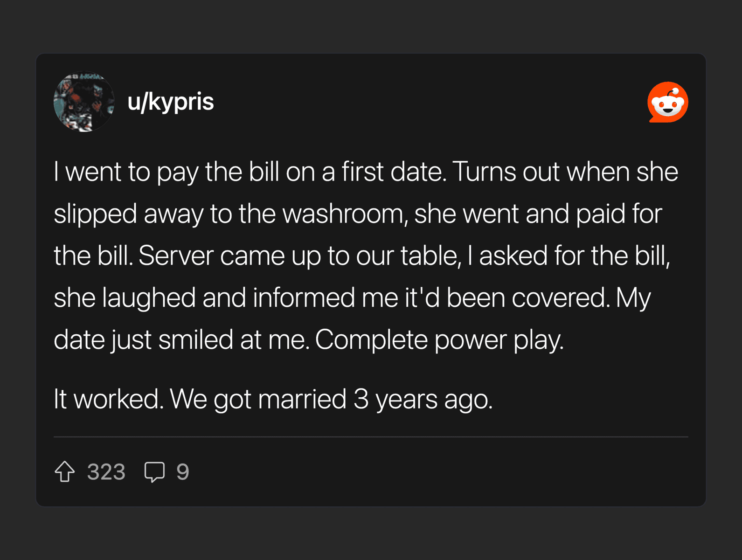Click the 323 upvote count
The height and width of the screenshot is (560, 742).
click(x=106, y=472)
